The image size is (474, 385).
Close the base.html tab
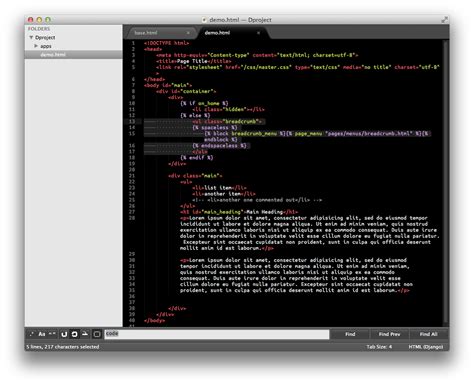pyautogui.click(x=188, y=33)
